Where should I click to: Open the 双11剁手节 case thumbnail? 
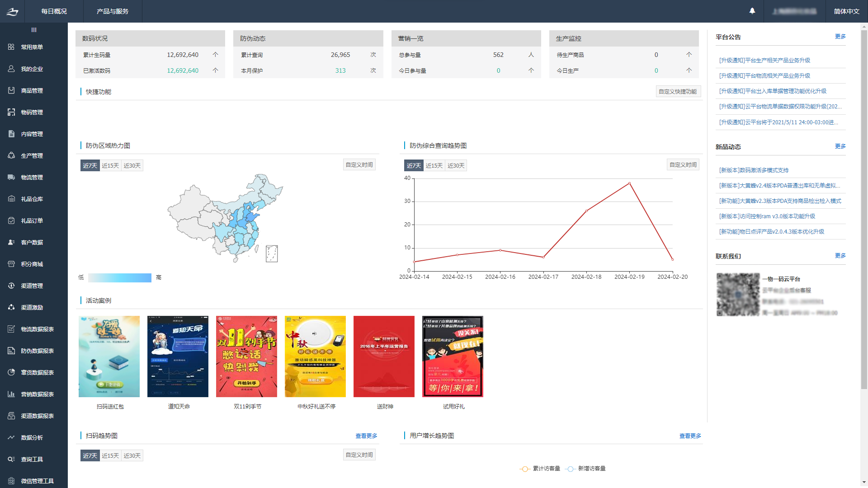point(246,357)
